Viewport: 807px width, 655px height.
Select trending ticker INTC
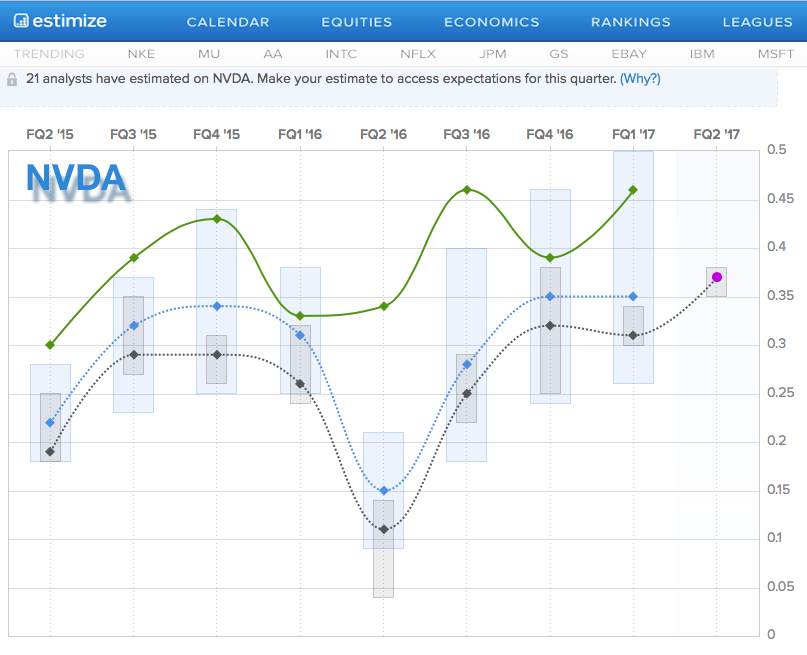point(341,54)
